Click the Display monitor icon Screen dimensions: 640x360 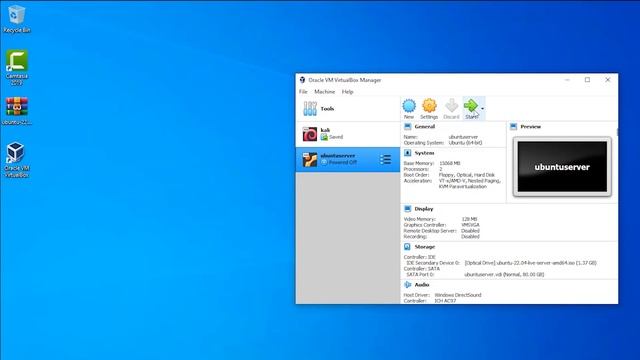point(407,209)
